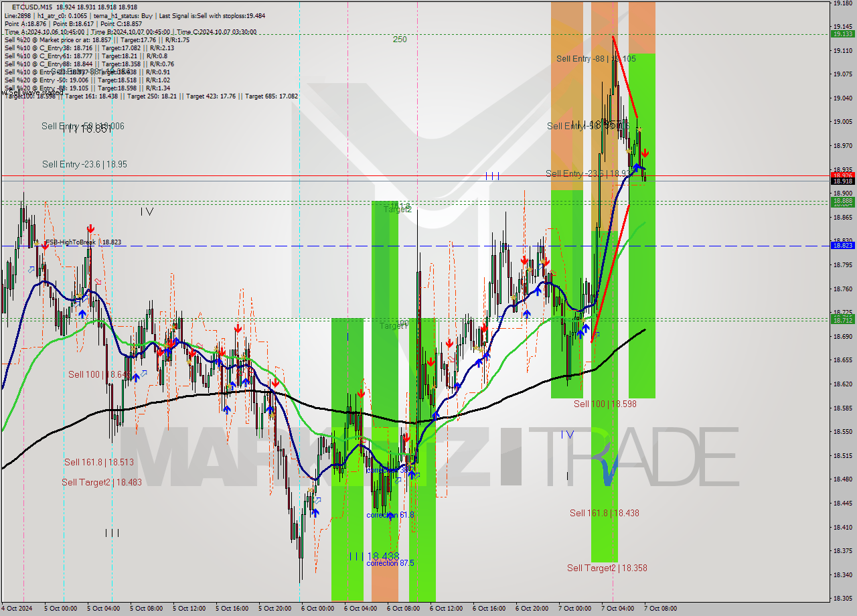The width and height of the screenshot is (857, 616).
Task: Click 'Sell Entry -23.6 | 18.95' label
Action: point(84,164)
